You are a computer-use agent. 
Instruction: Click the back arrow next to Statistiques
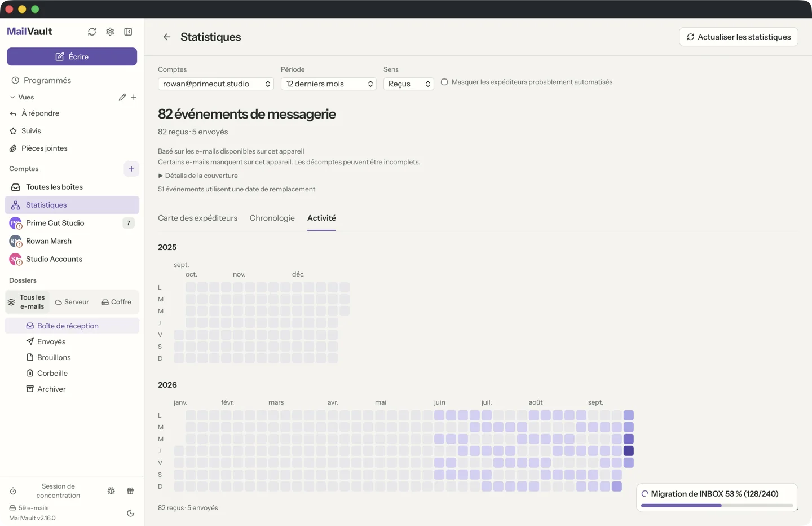pyautogui.click(x=167, y=37)
